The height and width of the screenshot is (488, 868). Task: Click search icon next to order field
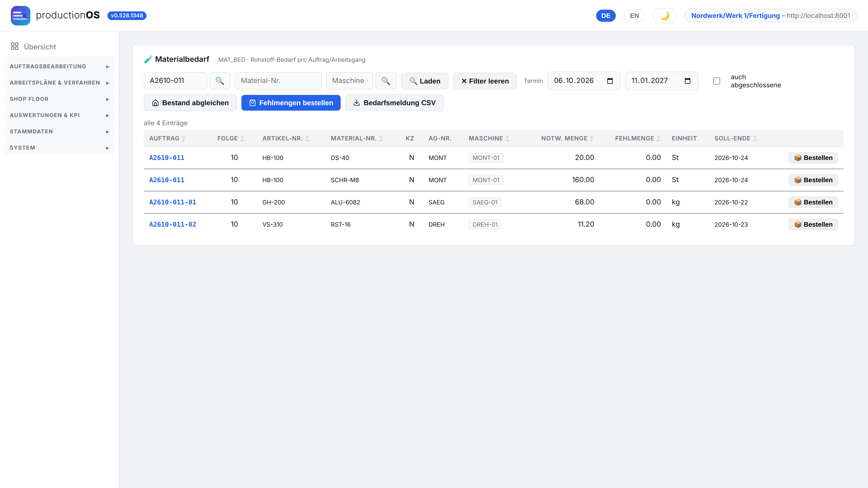pyautogui.click(x=220, y=81)
